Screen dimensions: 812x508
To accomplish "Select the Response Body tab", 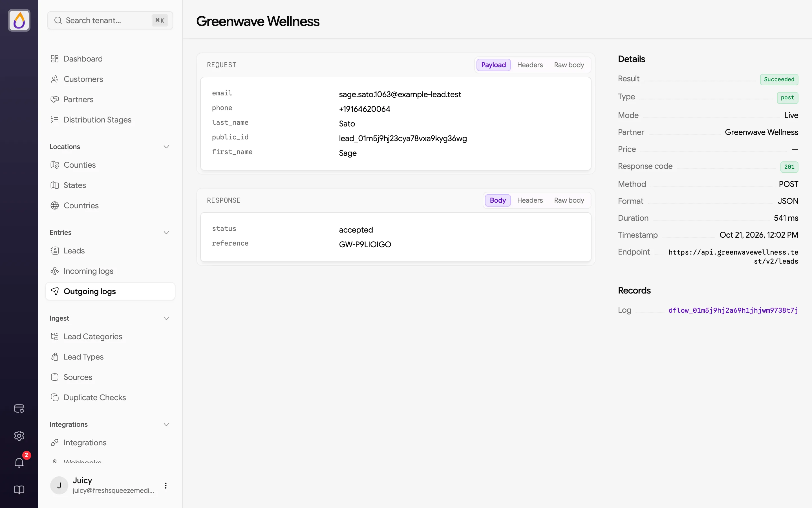I will click(498, 200).
